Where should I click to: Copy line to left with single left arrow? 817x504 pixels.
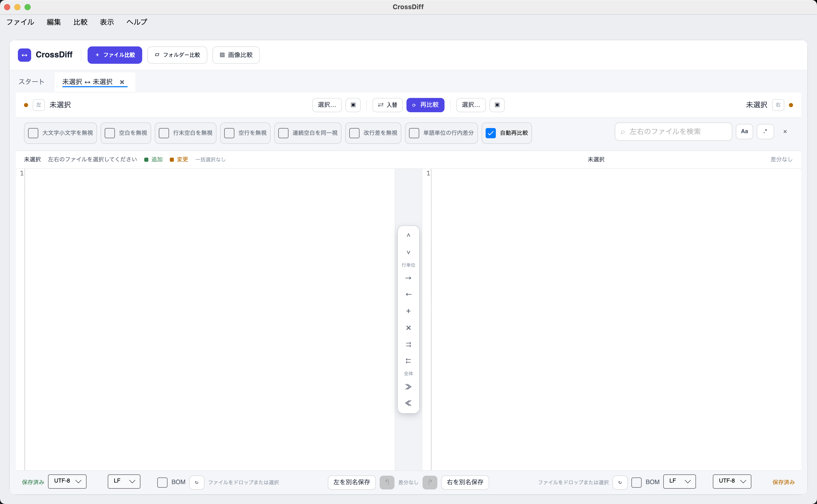click(x=408, y=294)
